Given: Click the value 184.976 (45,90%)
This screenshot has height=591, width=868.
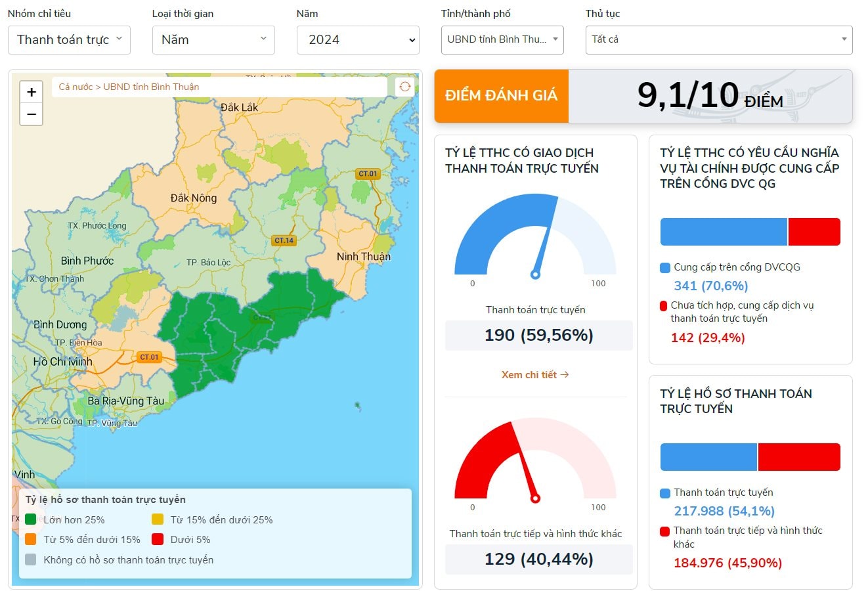Looking at the screenshot, I should click(727, 563).
